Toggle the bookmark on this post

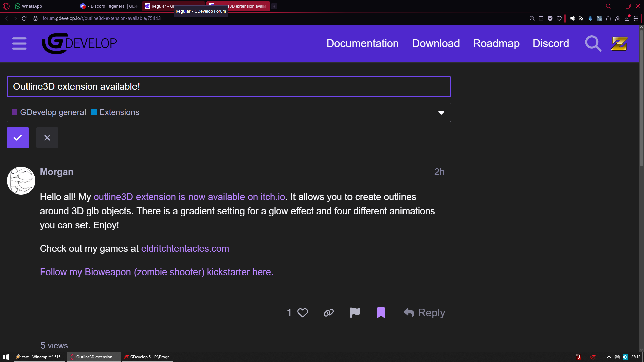pos(381,313)
